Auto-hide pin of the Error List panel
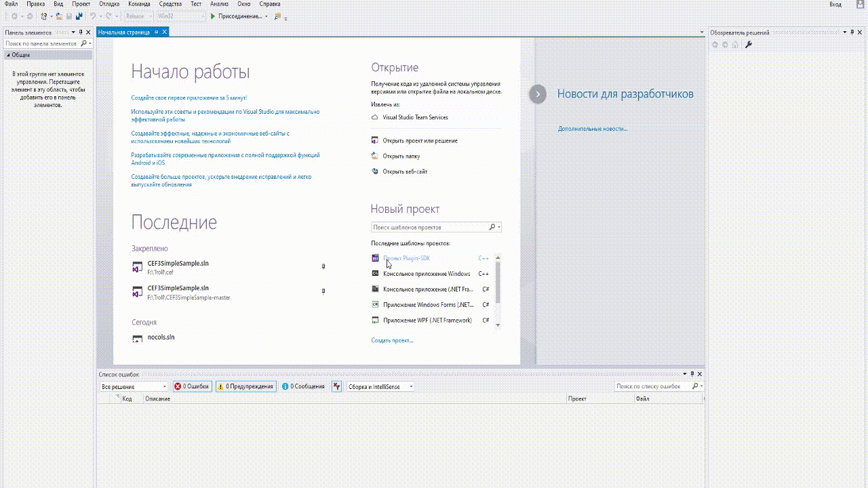 692,374
